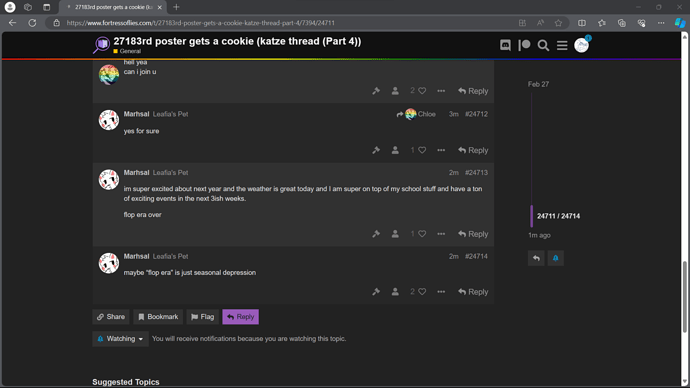
Task: Click the back arrow button in timeline
Action: coord(536,258)
